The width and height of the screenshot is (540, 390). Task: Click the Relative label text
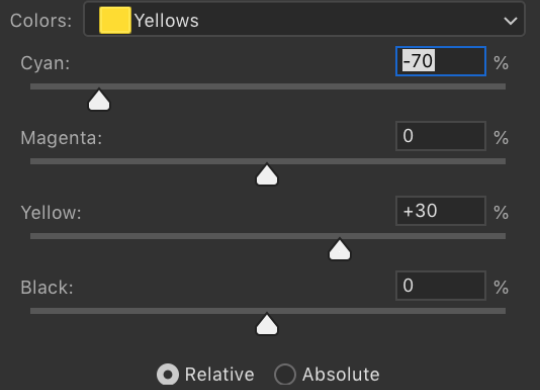219,374
